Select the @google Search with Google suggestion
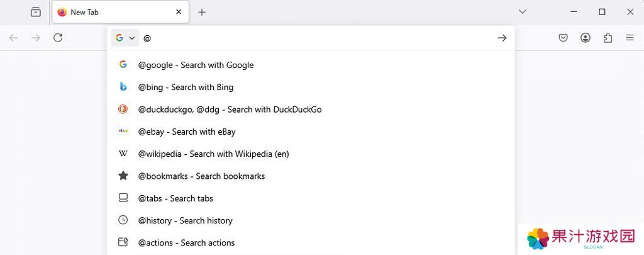Screen dimensions: 644x255 [311, 65]
